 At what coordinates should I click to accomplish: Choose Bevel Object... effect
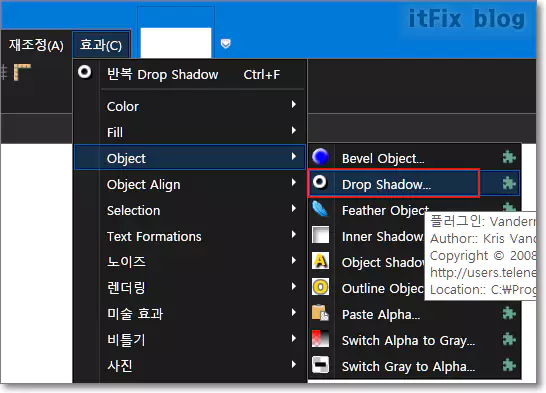tap(414, 158)
